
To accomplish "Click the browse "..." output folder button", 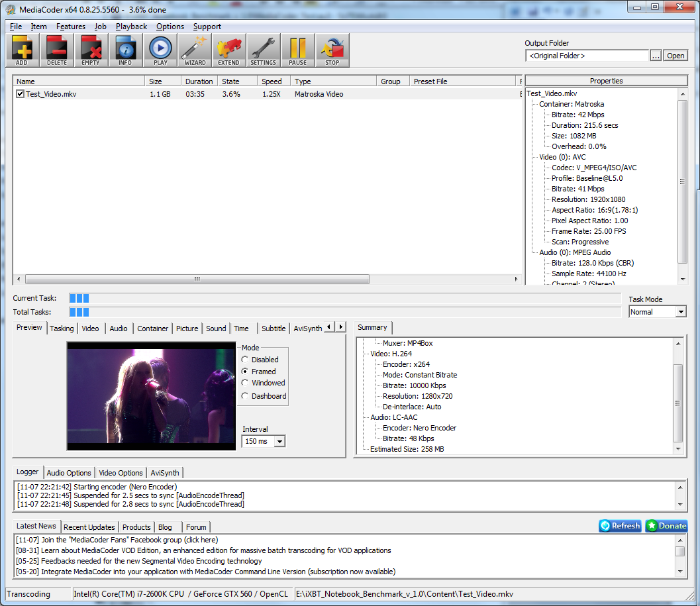I will (656, 56).
